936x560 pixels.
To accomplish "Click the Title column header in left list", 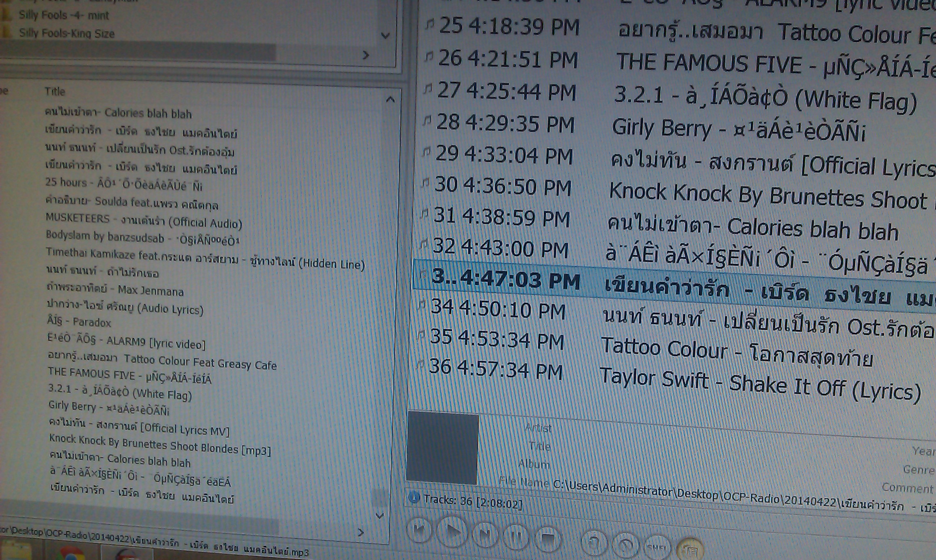I will [x=55, y=92].
